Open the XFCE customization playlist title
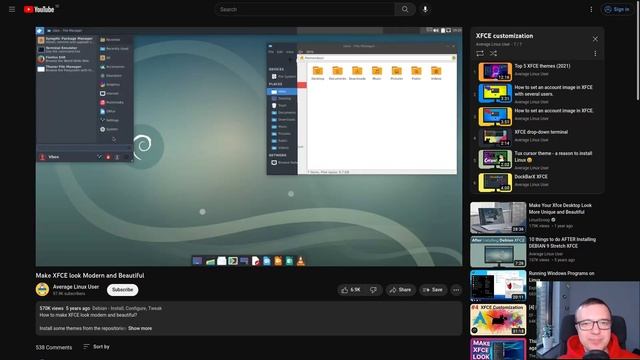 [x=504, y=36]
